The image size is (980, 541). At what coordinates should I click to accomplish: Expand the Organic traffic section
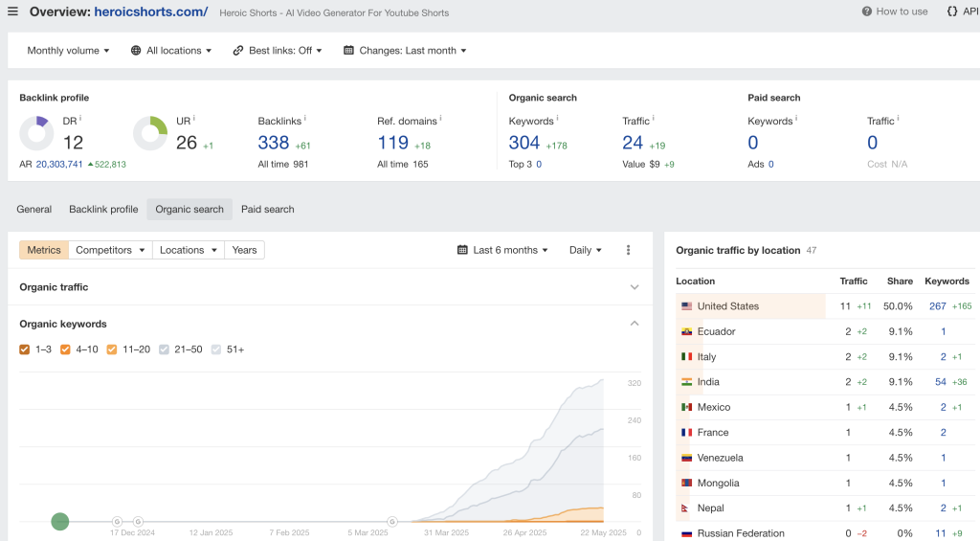click(x=634, y=287)
